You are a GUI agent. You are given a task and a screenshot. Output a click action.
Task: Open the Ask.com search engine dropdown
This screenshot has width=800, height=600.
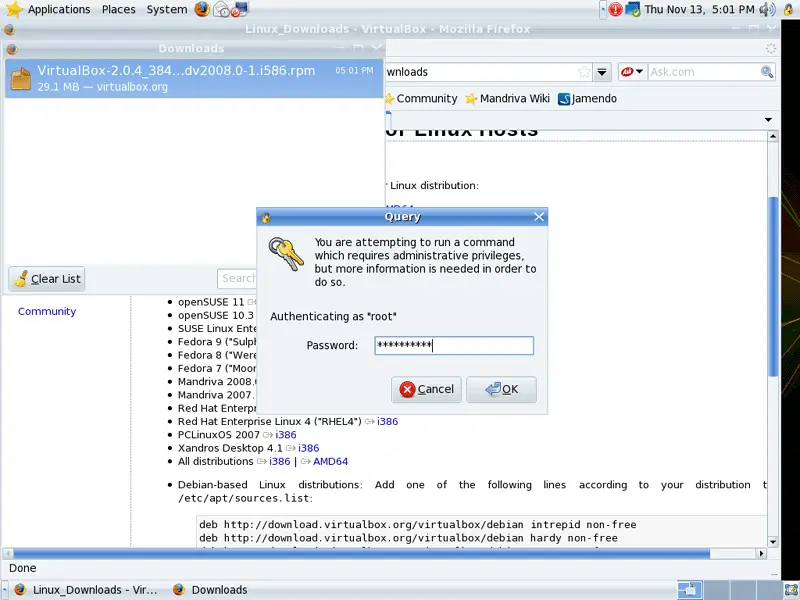click(632, 72)
